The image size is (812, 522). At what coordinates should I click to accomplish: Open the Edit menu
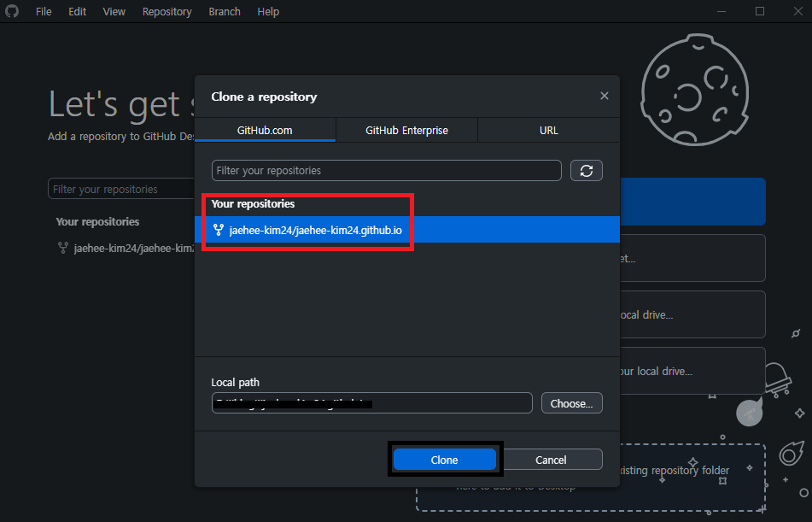77,11
